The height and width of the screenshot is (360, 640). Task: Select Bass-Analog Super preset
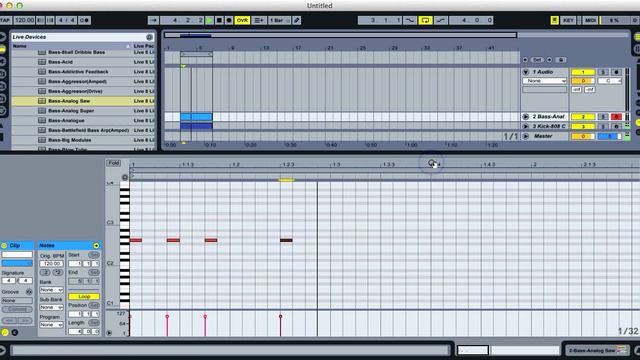pyautogui.click(x=83, y=111)
